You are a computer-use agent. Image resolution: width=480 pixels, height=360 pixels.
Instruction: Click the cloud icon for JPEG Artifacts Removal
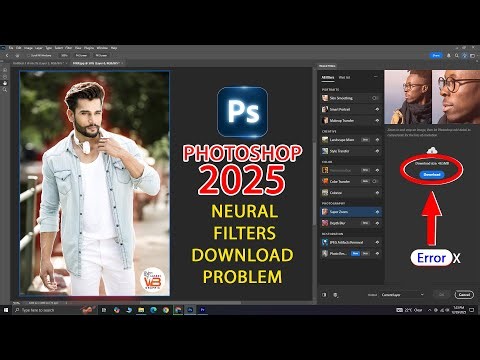377,242
